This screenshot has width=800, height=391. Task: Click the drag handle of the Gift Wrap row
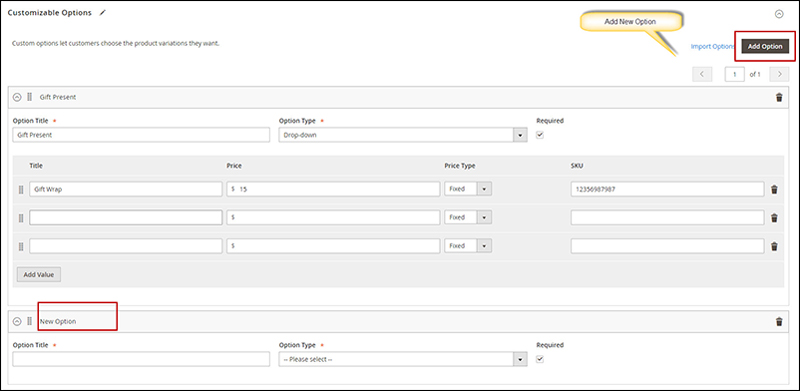21,189
